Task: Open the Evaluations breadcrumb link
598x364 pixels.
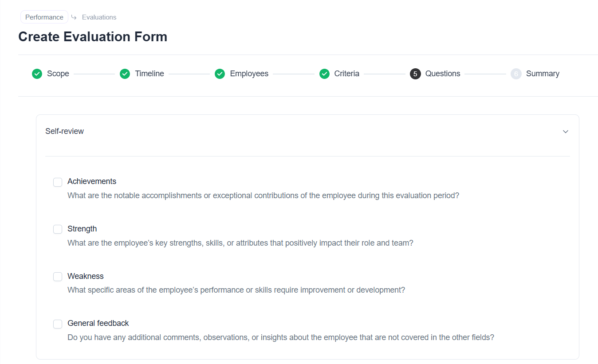Action: (99, 17)
